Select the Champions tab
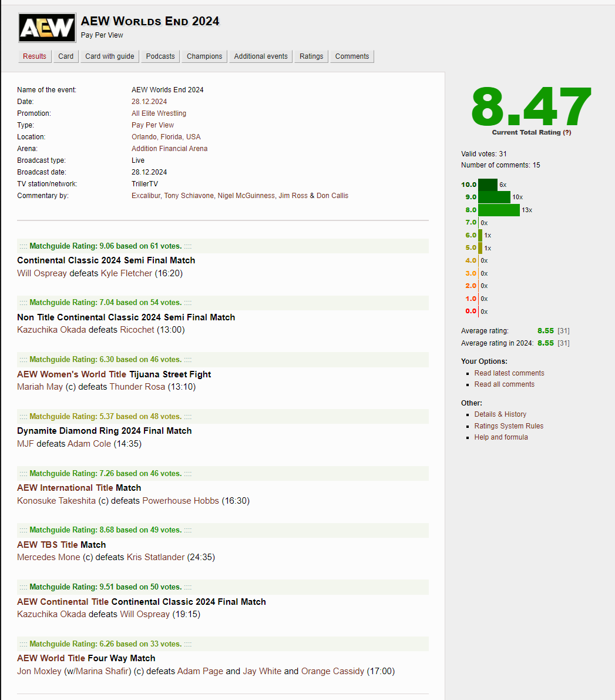This screenshot has width=615, height=700. click(x=204, y=56)
